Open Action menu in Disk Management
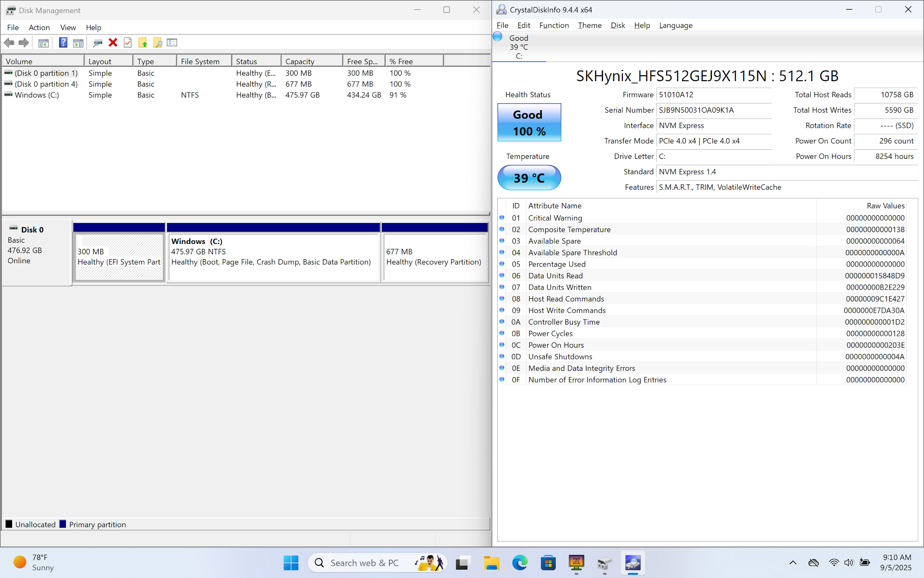The height and width of the screenshot is (578, 924). pos(39,27)
